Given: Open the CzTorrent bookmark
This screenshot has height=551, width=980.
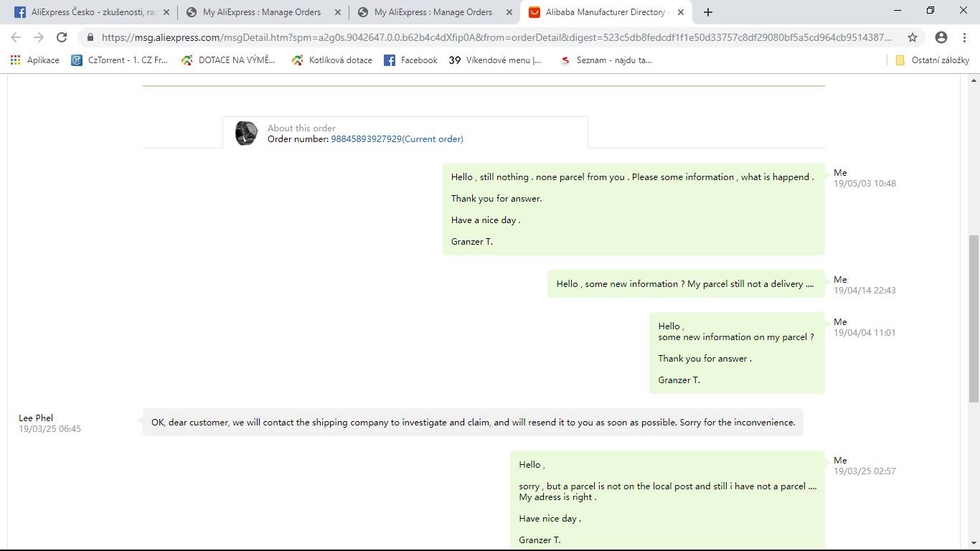Looking at the screenshot, I should 119,60.
